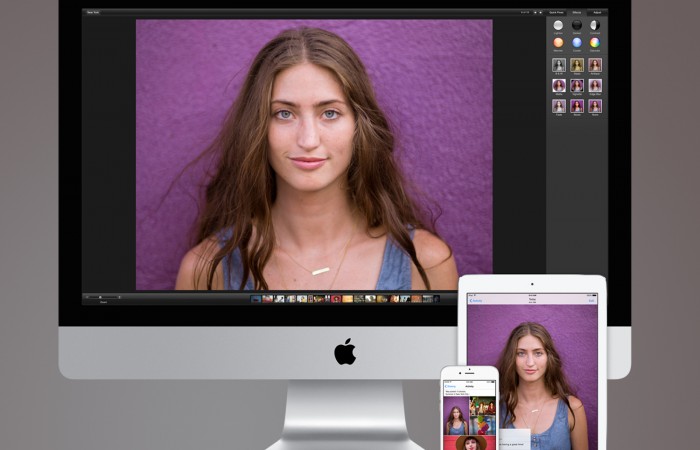Viewport: 700px width, 450px height.
Task: Apply the Edge Blur effect thumbnail
Action: (x=595, y=85)
